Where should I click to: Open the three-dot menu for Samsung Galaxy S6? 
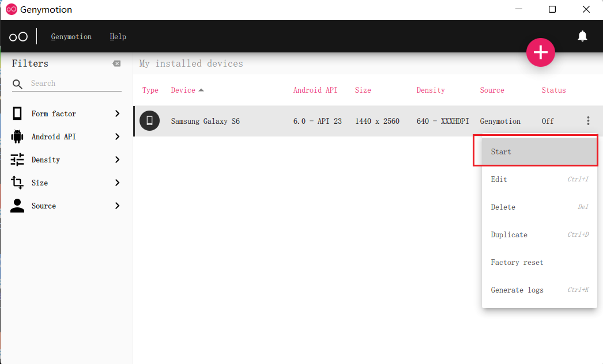pyautogui.click(x=588, y=121)
